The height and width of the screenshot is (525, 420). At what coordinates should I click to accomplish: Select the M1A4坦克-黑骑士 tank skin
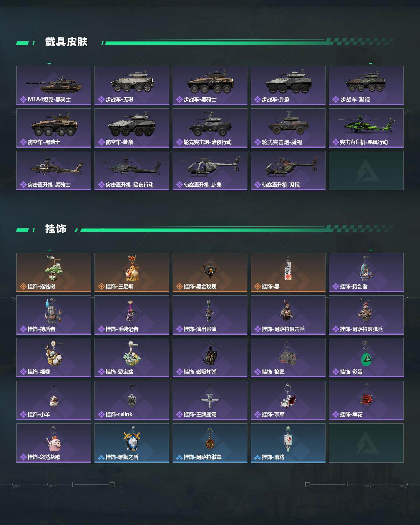coord(54,85)
